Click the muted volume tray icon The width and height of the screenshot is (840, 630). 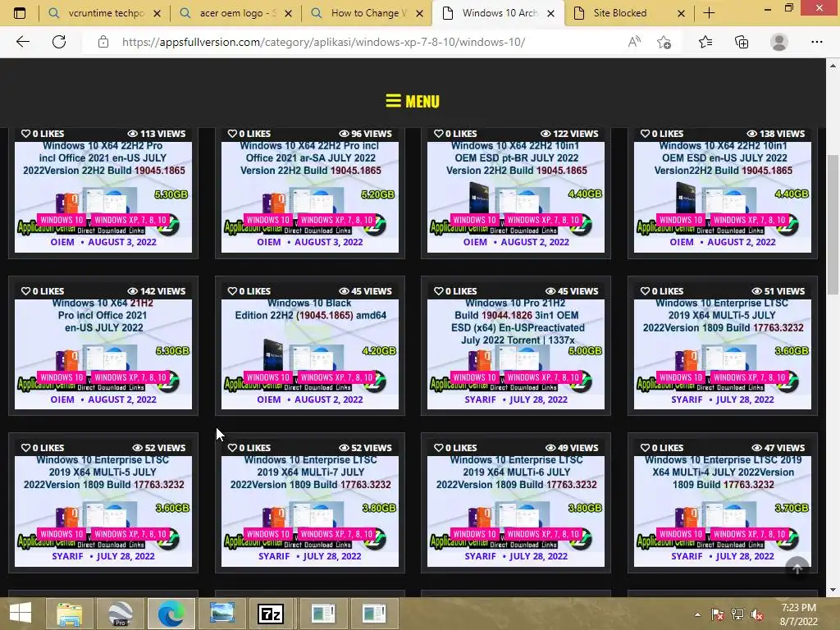click(757, 614)
